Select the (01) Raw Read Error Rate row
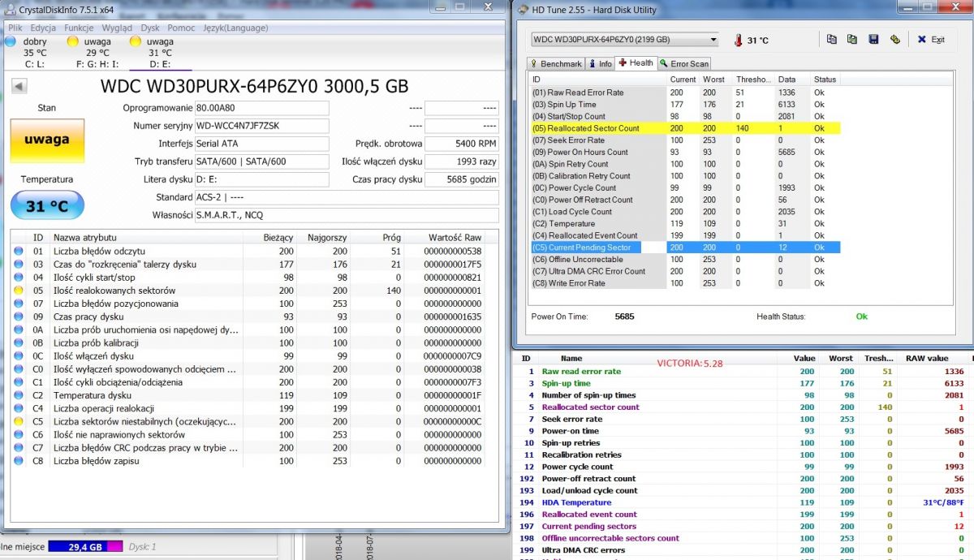 [x=685, y=93]
